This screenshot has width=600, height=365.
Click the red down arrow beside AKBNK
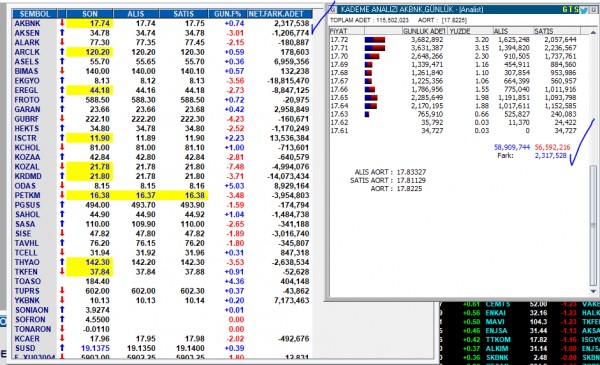pyautogui.click(x=62, y=23)
